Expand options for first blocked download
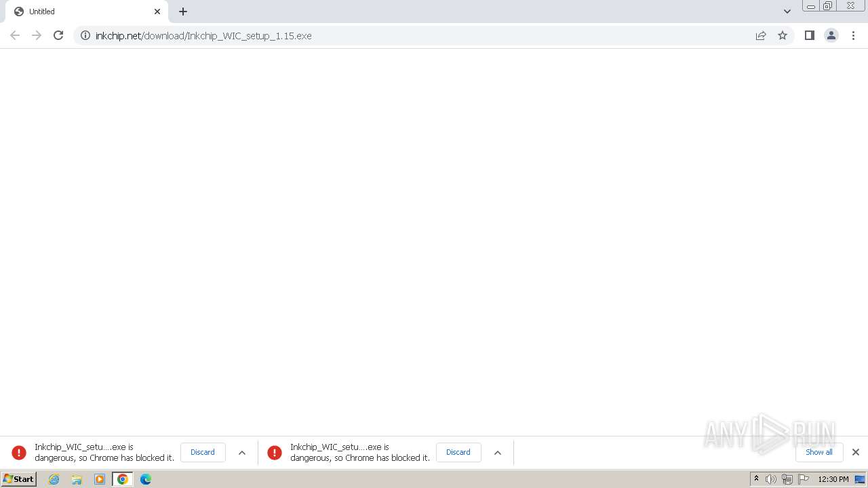This screenshot has height=488, width=868. (242, 452)
